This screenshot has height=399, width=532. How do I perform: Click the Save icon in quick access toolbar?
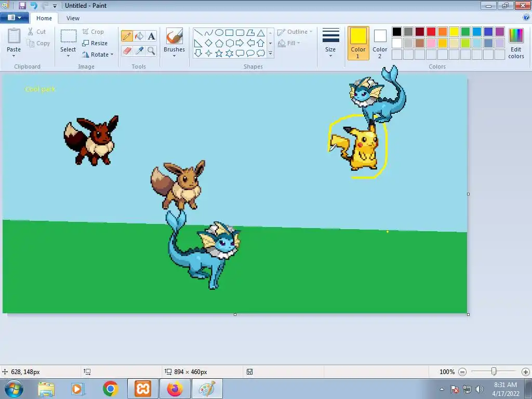tap(22, 5)
